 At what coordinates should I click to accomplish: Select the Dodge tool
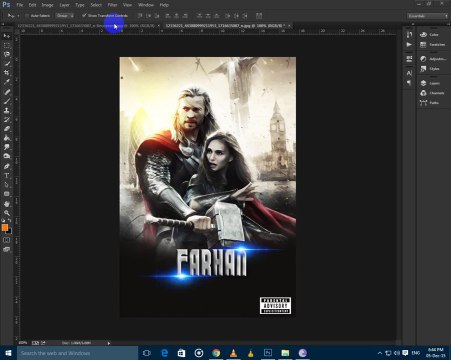point(7,156)
